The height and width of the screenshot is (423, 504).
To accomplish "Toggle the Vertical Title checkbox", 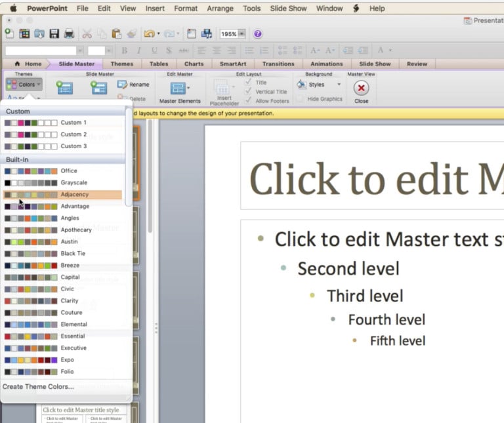I will pos(248,92).
